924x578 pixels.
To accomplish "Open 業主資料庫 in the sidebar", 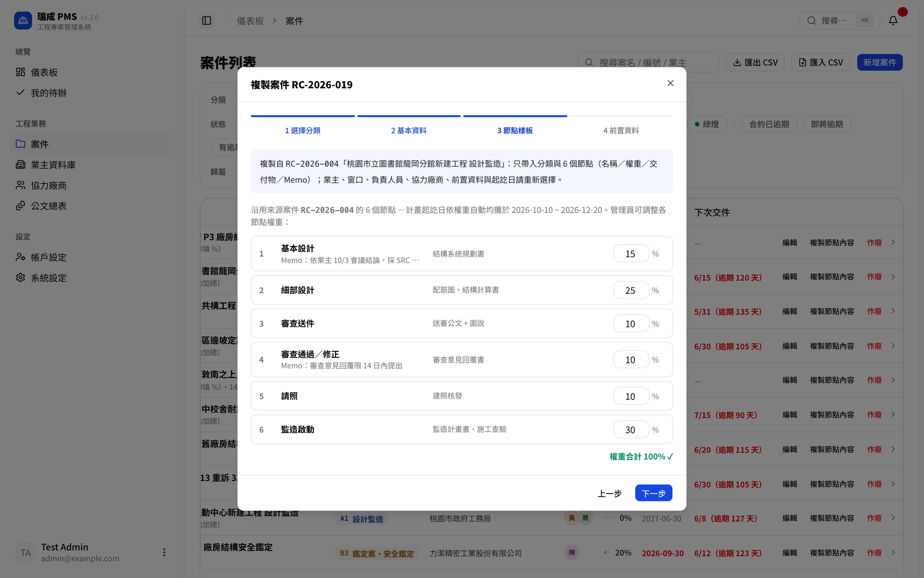I will (x=93, y=165).
